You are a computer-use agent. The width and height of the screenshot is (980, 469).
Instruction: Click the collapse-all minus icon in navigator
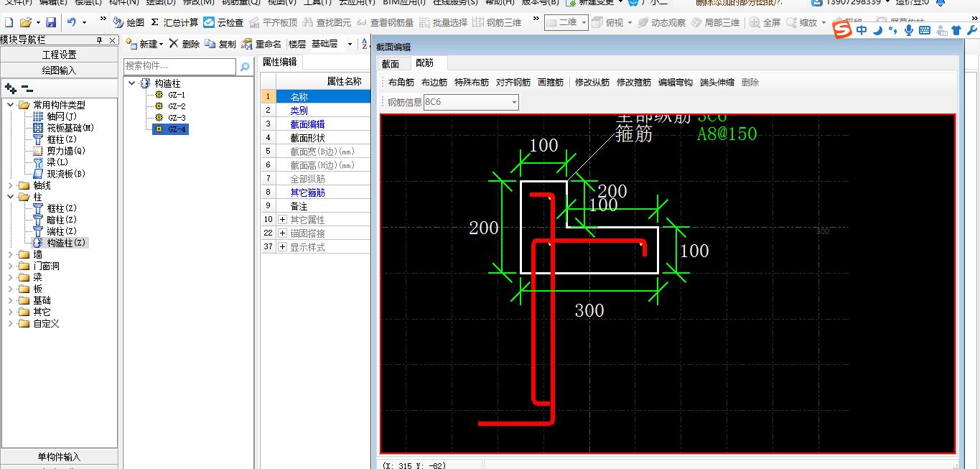[x=27, y=88]
